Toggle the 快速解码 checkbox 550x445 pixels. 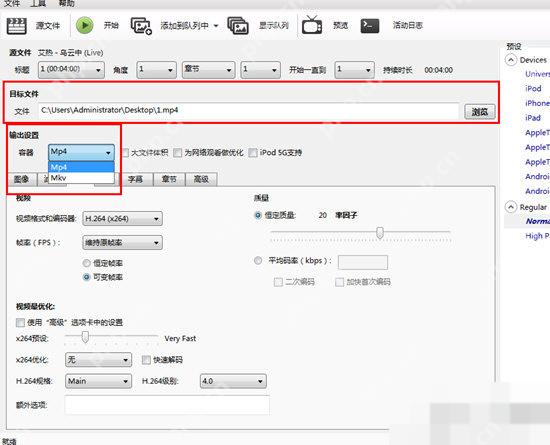tap(146, 360)
